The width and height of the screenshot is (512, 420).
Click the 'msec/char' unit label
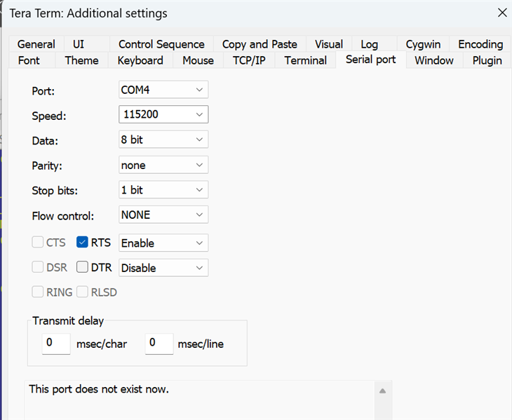[x=102, y=344]
